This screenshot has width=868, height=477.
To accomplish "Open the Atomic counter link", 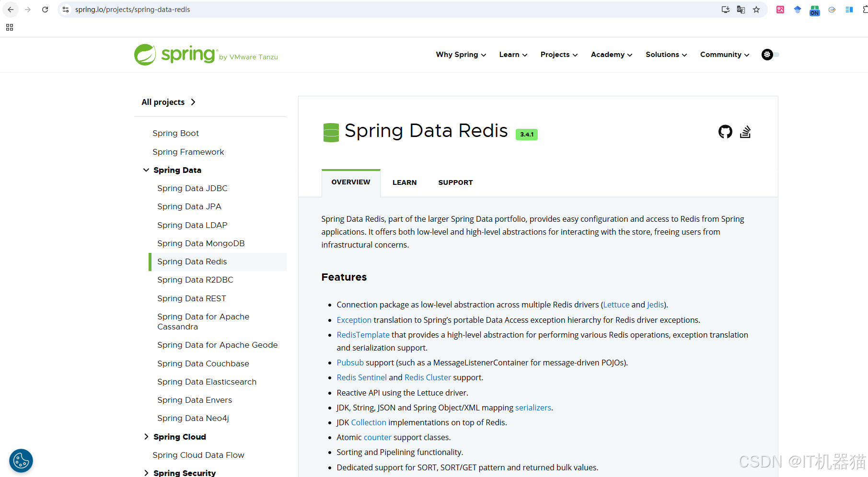I will (378, 437).
